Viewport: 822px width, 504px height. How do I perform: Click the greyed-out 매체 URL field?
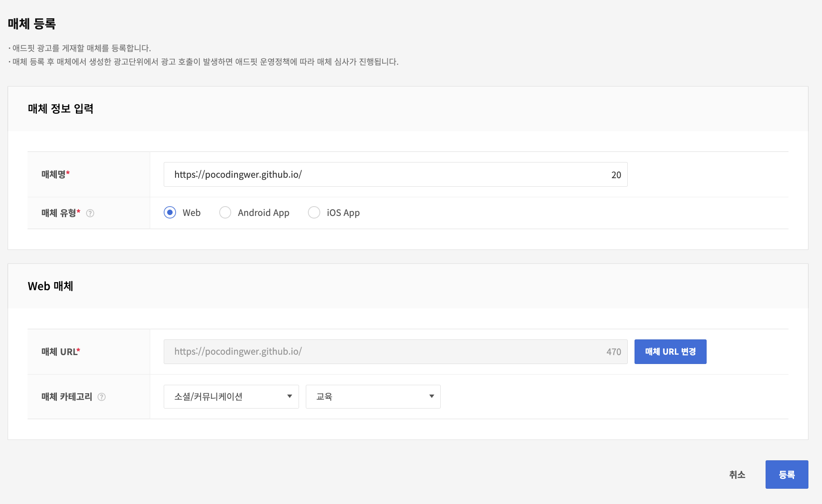(382, 352)
